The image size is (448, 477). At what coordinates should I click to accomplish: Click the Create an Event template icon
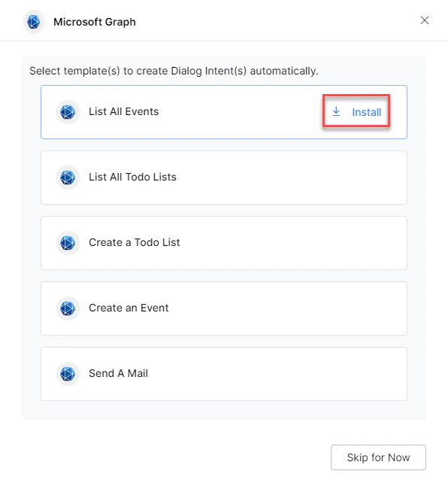click(x=68, y=308)
